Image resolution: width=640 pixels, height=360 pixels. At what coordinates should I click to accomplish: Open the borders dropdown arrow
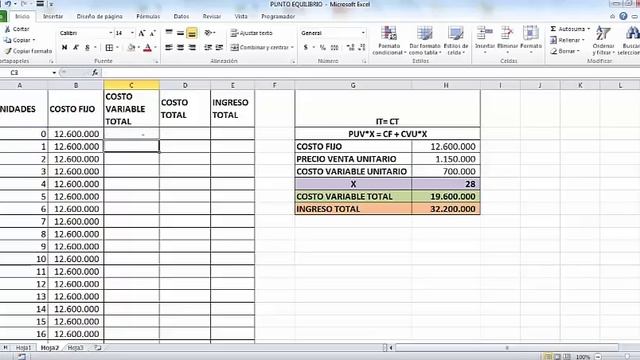[x=117, y=48]
